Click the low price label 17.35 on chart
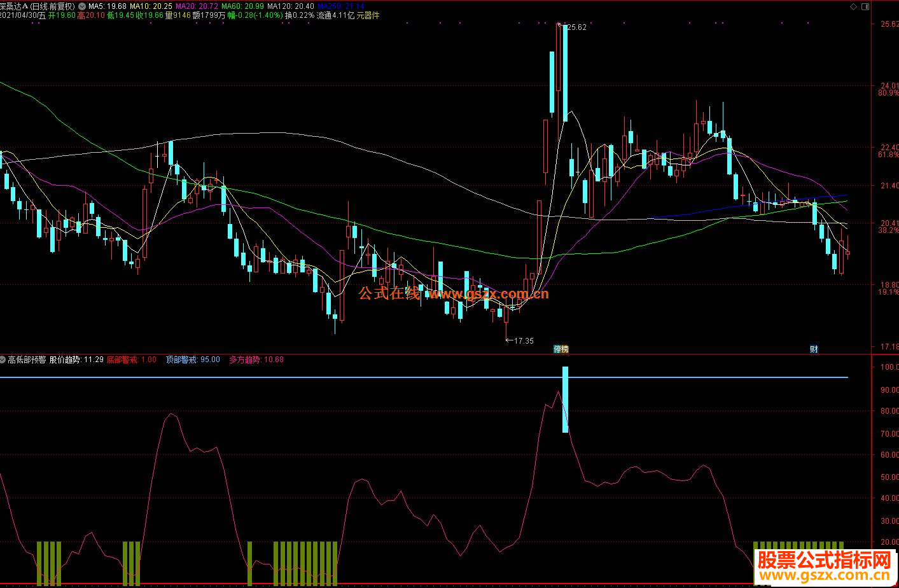The width and height of the screenshot is (899, 588). (x=524, y=341)
